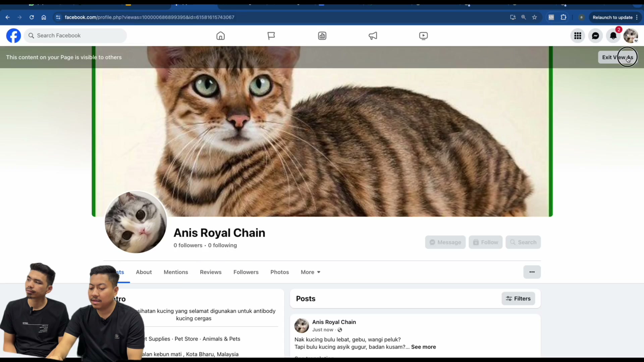Open the page profile picture of cat

click(136, 222)
